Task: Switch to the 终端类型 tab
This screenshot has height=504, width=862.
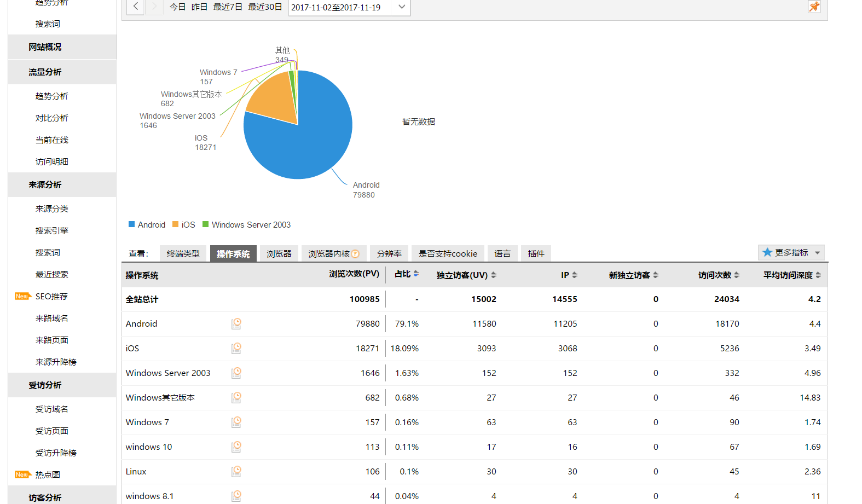Action: tap(183, 254)
